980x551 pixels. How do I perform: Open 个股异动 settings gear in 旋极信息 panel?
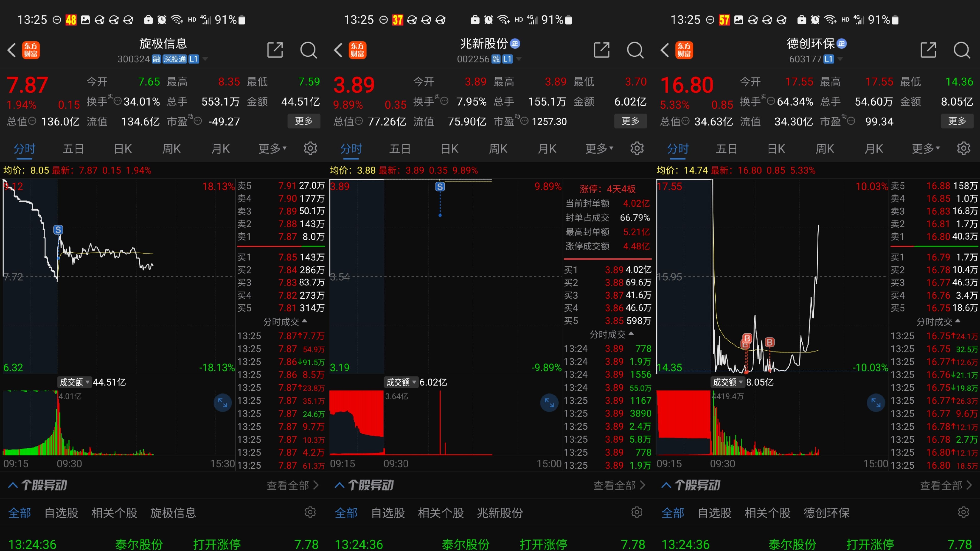coord(310,512)
